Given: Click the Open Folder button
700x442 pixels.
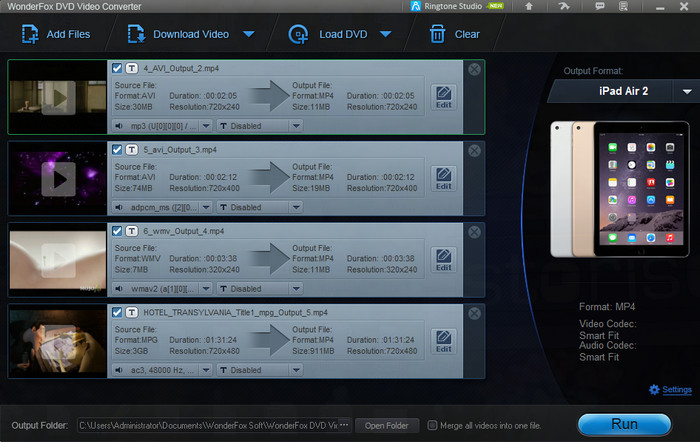Looking at the screenshot, I should coord(387,425).
